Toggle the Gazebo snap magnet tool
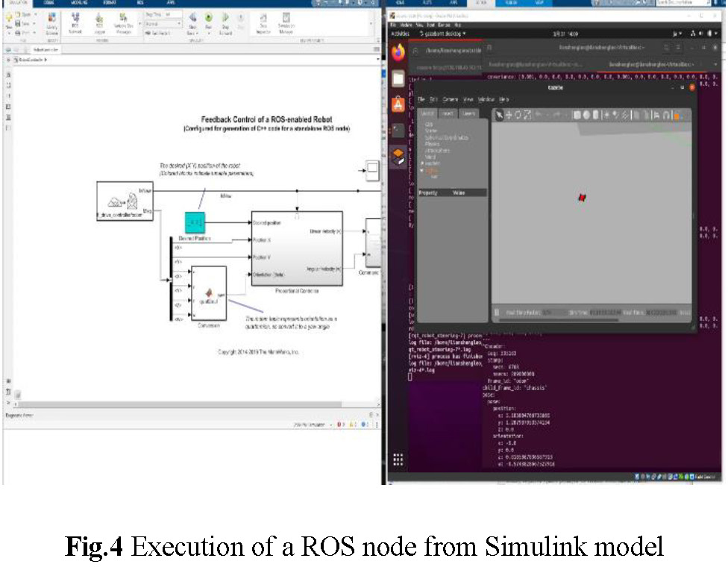Image resolution: width=728 pixels, height=567 pixels. [x=666, y=115]
